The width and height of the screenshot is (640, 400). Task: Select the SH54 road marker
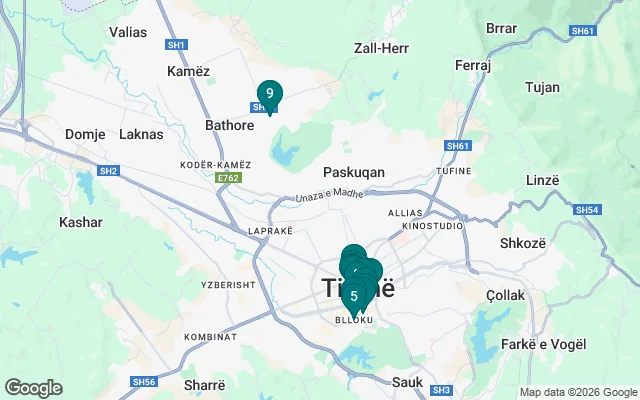click(587, 210)
